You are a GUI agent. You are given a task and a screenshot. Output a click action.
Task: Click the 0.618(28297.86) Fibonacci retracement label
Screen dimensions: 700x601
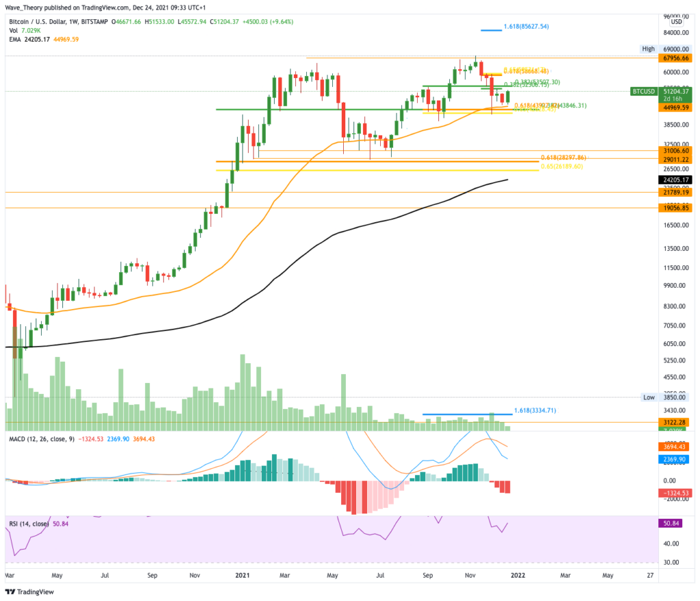tap(563, 158)
